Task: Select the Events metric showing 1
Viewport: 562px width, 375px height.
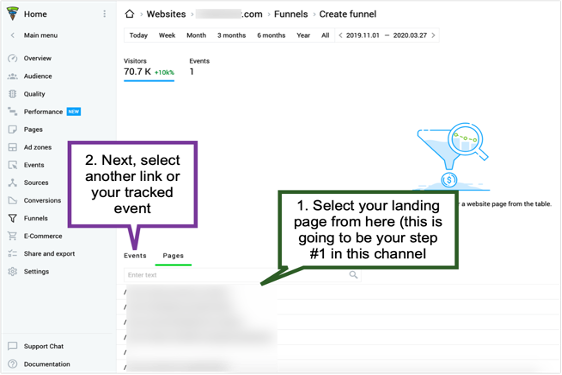Action: click(x=199, y=67)
